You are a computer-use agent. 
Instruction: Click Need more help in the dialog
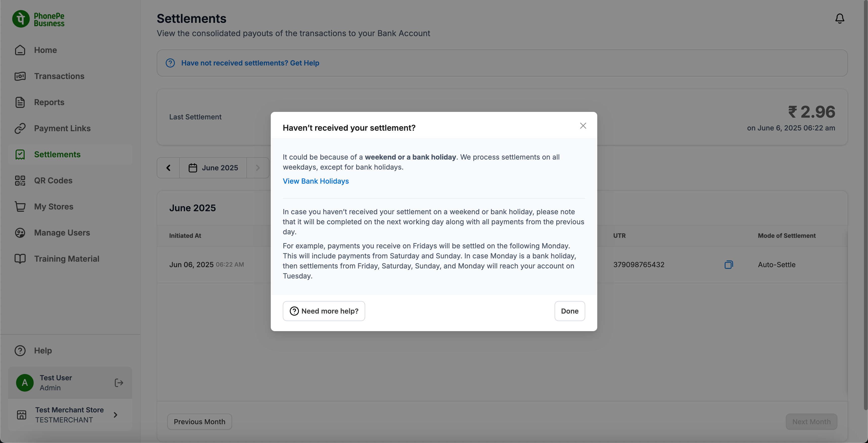(323, 311)
